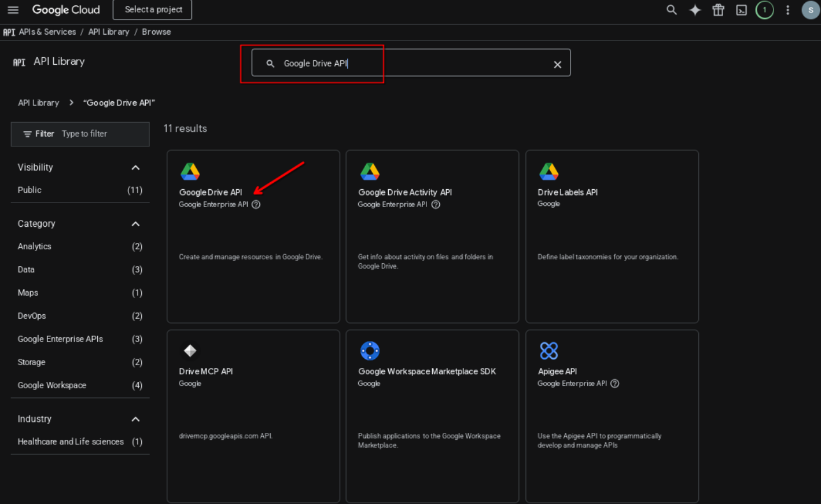Click the "Google" publisher under Drive MCP API
The width and height of the screenshot is (821, 504).
tap(190, 383)
